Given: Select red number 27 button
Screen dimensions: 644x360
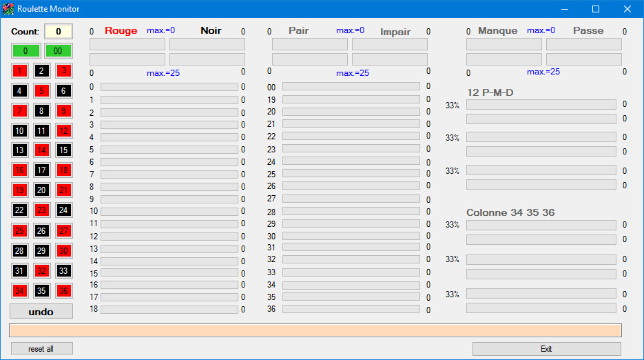Looking at the screenshot, I should click(x=63, y=231).
